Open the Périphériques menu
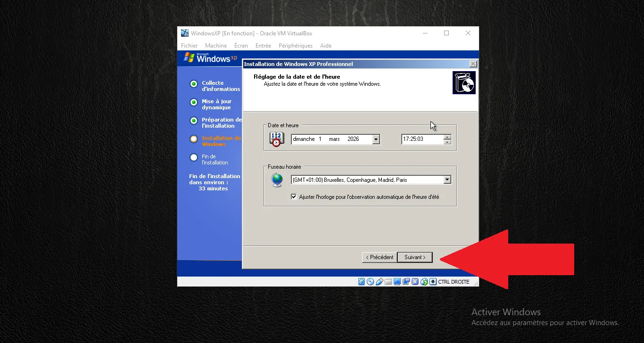Image resolution: width=644 pixels, height=343 pixels. pyautogui.click(x=296, y=46)
